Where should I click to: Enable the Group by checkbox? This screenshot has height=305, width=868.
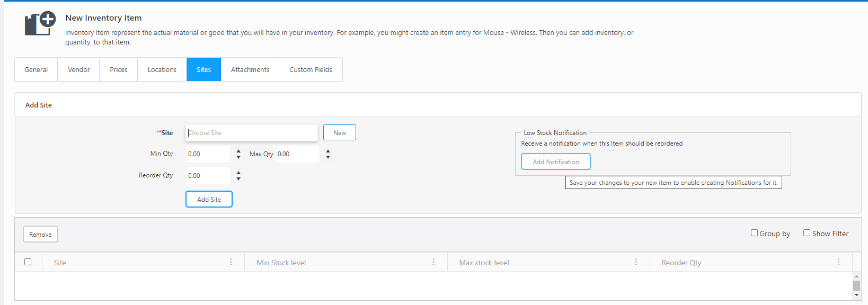(754, 233)
